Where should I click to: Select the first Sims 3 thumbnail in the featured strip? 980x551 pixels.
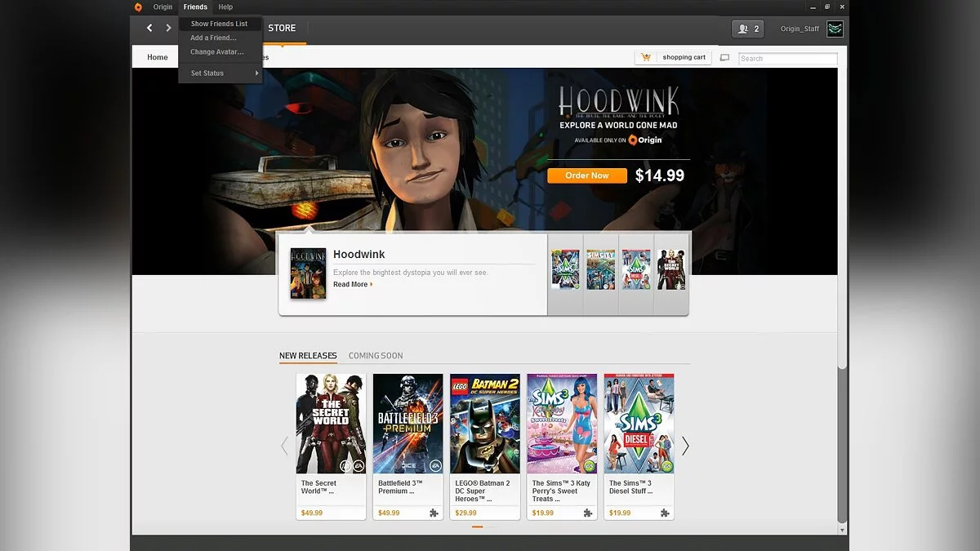point(565,269)
